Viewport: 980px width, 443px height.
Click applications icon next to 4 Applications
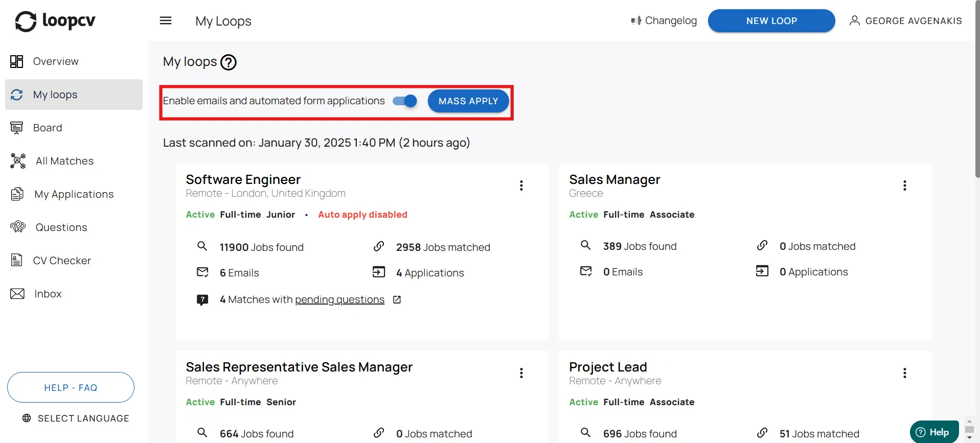click(x=379, y=272)
